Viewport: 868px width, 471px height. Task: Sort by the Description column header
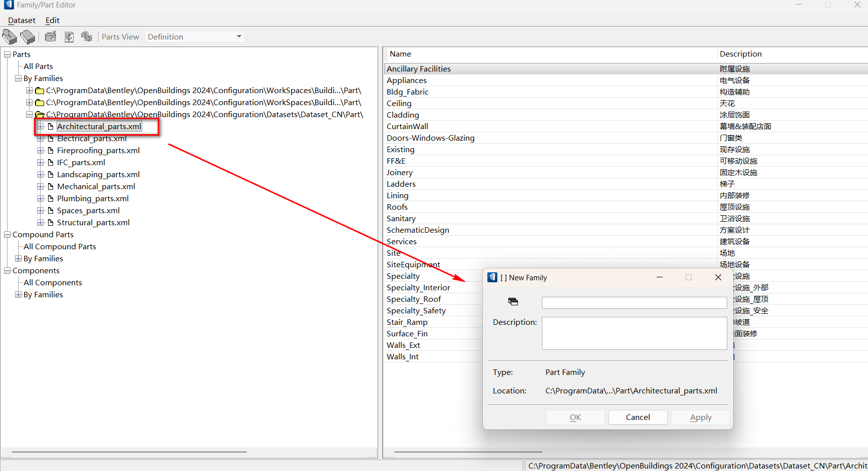coord(792,54)
